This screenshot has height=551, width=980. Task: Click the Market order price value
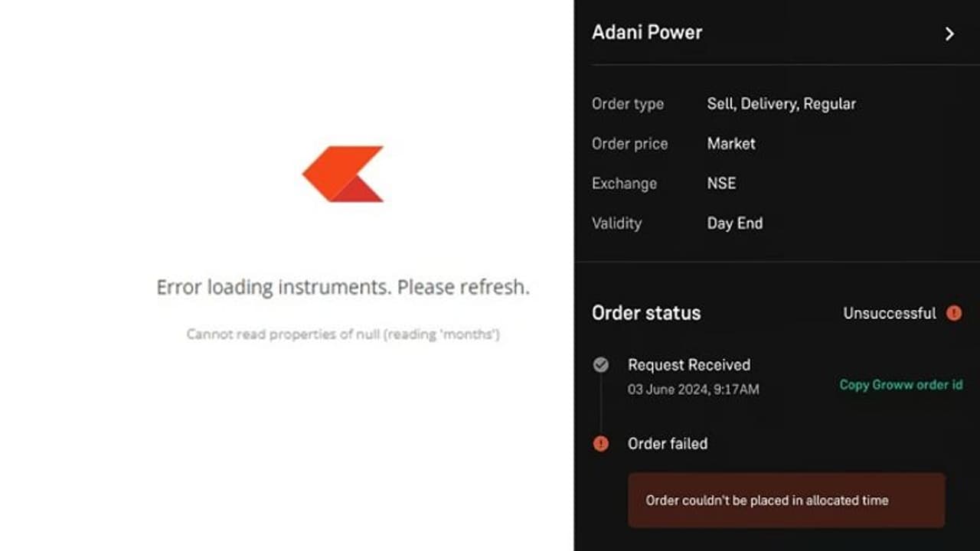(x=730, y=144)
